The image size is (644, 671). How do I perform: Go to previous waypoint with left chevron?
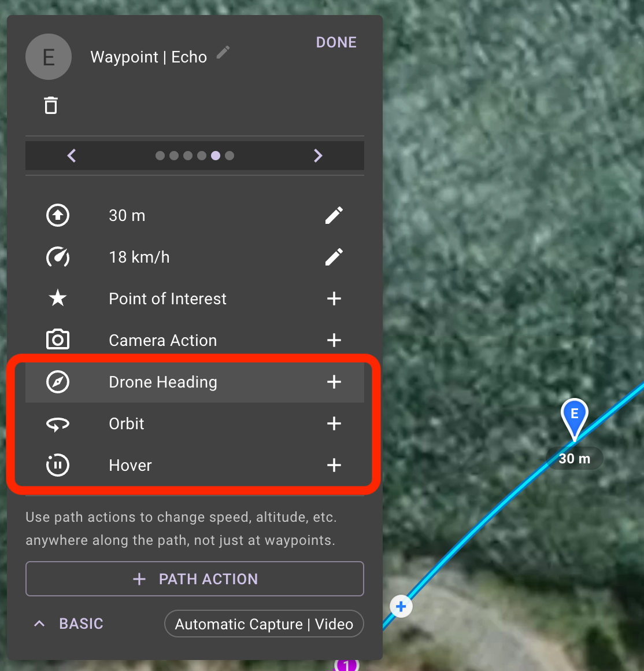[71, 156]
